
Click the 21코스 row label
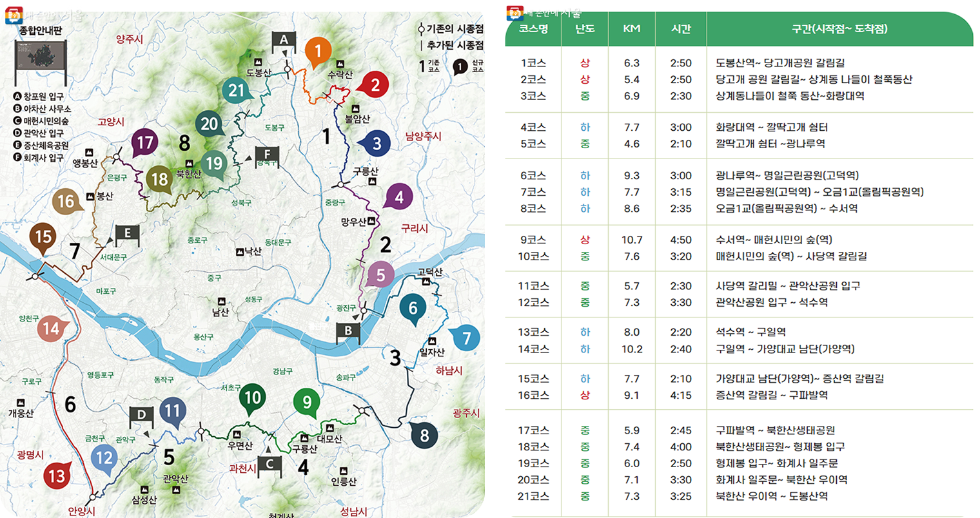click(x=533, y=496)
